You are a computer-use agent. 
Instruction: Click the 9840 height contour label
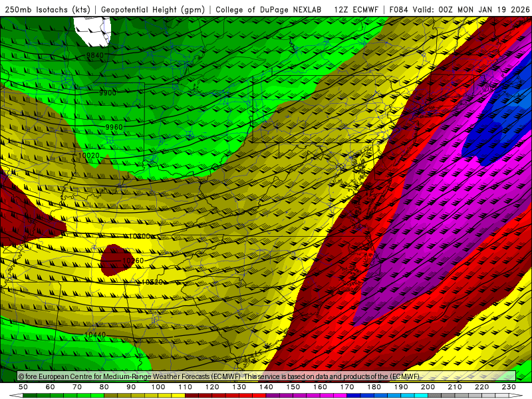click(94, 55)
